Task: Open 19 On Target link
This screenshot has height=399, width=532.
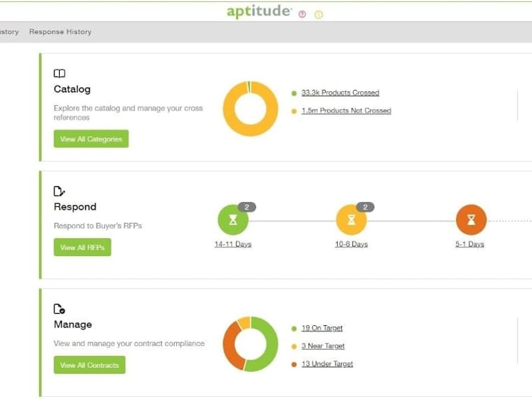Action: [x=322, y=328]
